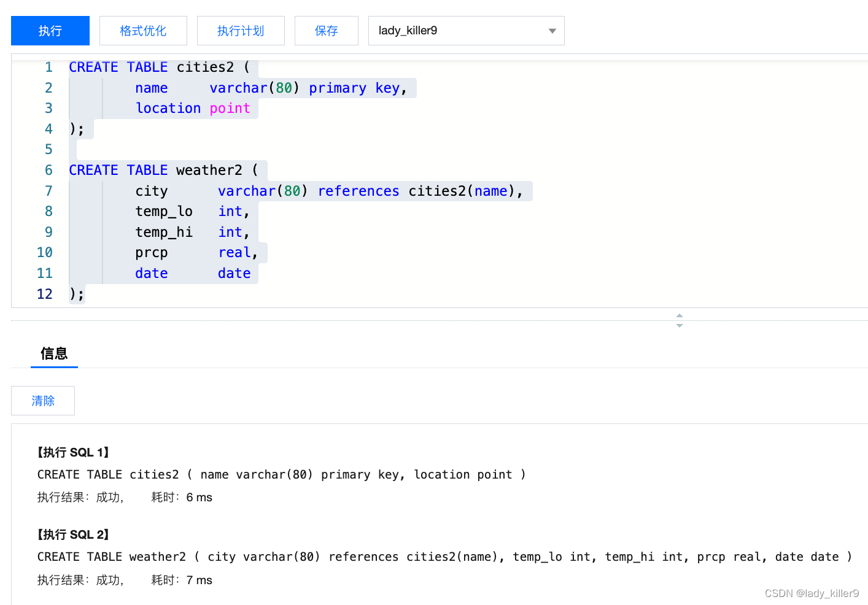
Task: Click the 保存 save button
Action: tap(327, 31)
